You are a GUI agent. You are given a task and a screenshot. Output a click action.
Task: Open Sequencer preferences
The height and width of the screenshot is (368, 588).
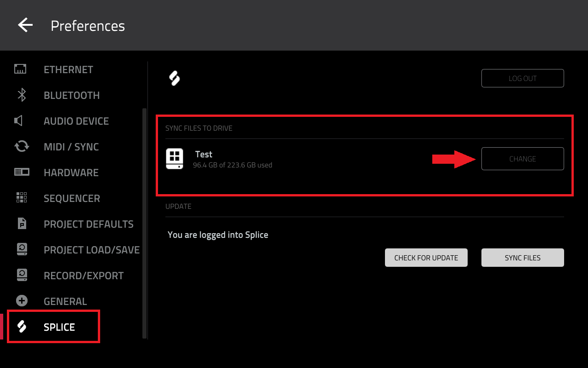72,198
